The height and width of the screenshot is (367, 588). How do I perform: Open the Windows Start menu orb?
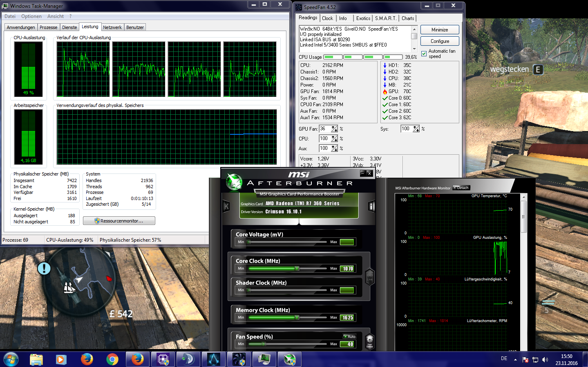point(11,359)
